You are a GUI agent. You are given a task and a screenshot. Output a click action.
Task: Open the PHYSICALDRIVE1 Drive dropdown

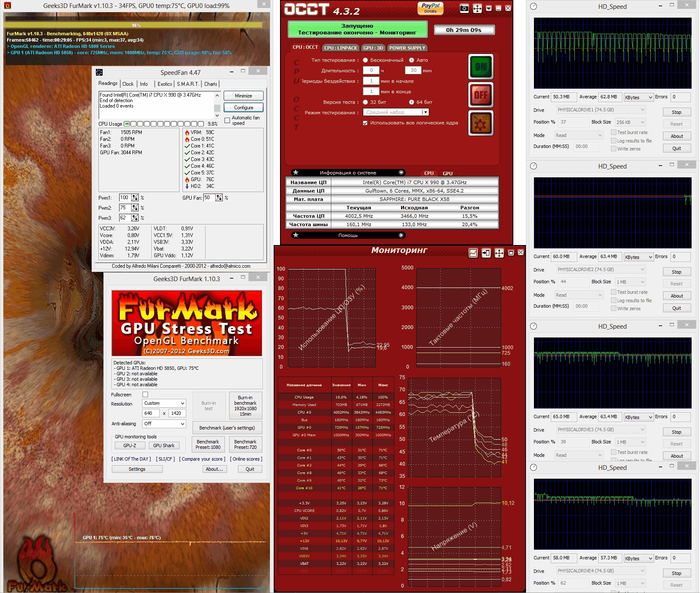601,110
